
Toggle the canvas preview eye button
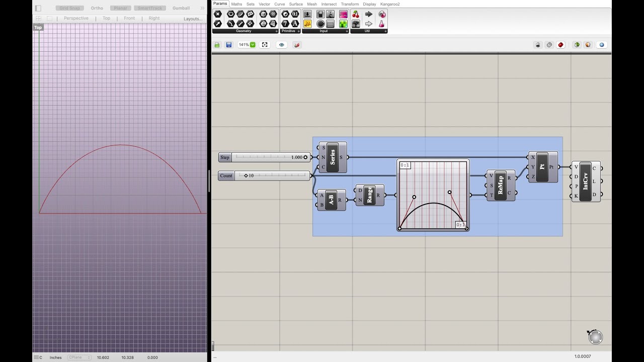(281, 45)
